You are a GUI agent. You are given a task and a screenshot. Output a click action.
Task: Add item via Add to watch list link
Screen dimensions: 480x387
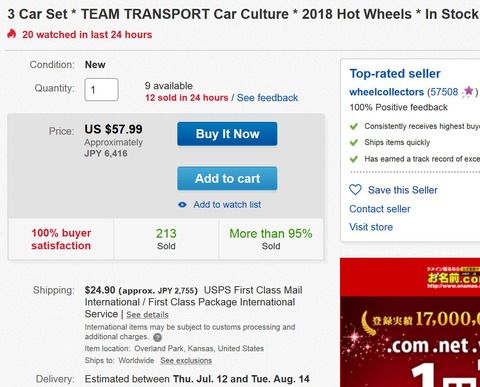pos(227,205)
